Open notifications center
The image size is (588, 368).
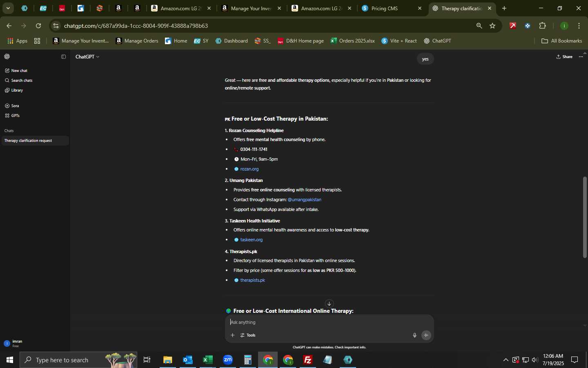click(575, 360)
